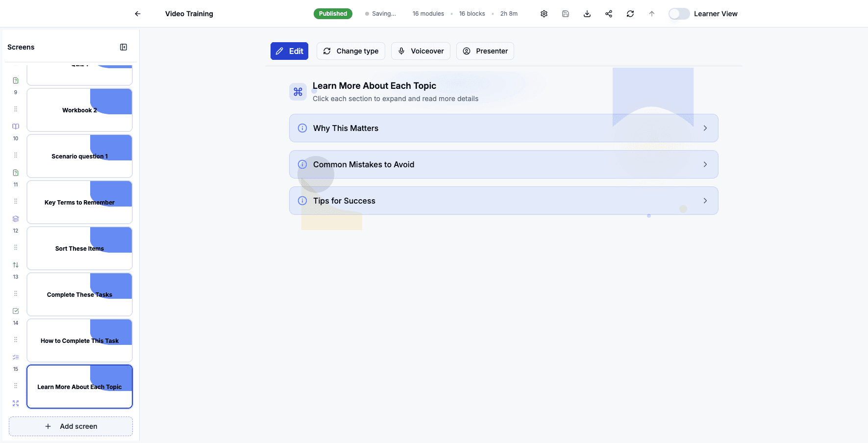Refresh the course with the sync icon

tap(630, 14)
